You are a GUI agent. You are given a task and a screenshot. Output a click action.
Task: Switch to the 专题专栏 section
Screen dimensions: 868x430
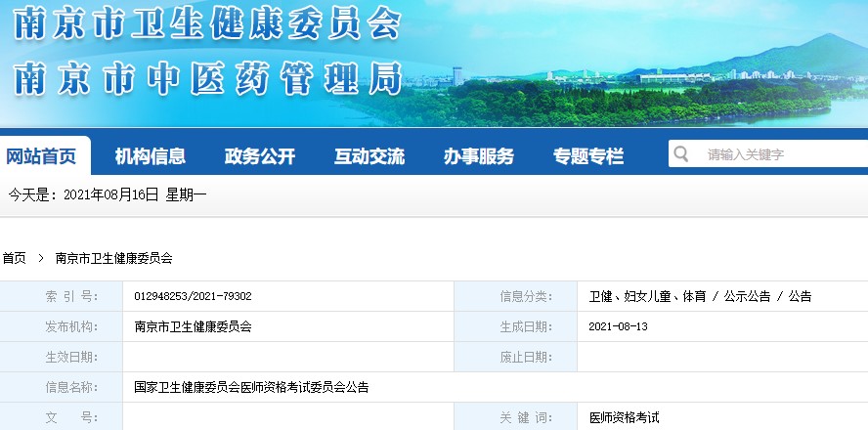(x=587, y=156)
